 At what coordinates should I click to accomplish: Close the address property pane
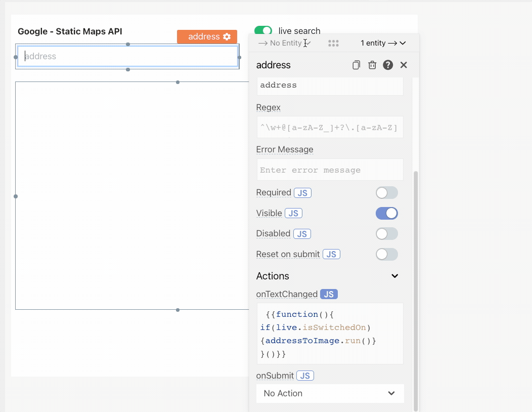click(404, 65)
